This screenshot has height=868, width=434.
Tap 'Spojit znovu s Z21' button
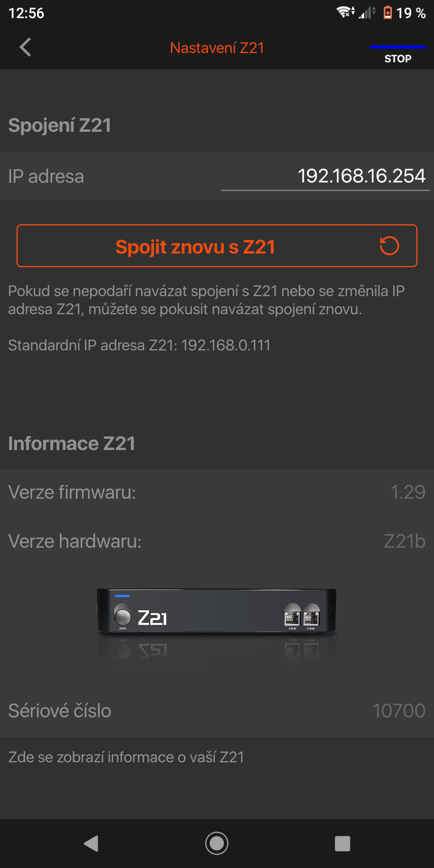tap(217, 246)
